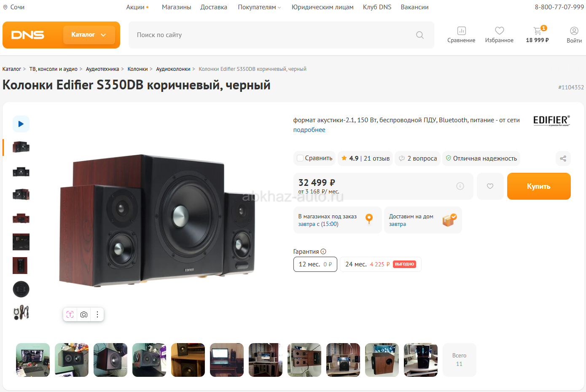586x392 pixels.
Task: Expand the Каталог dropdown
Action: point(89,35)
